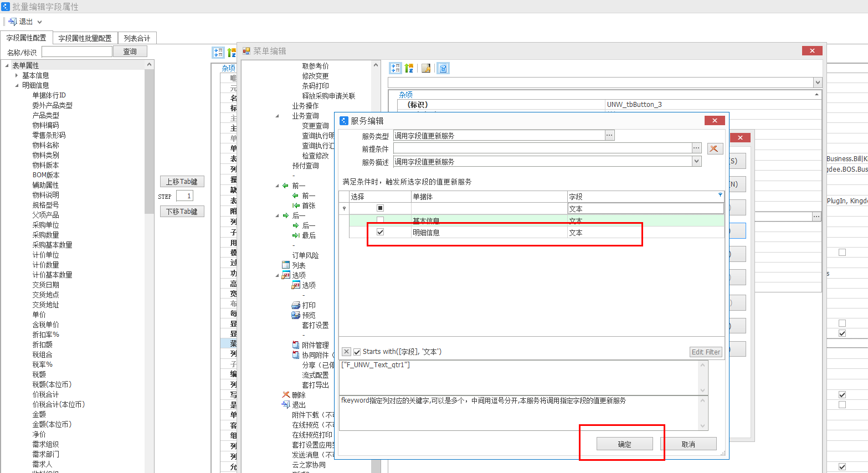This screenshot has height=473, width=868.
Task: Switch to 列表合计 tab
Action: point(137,38)
